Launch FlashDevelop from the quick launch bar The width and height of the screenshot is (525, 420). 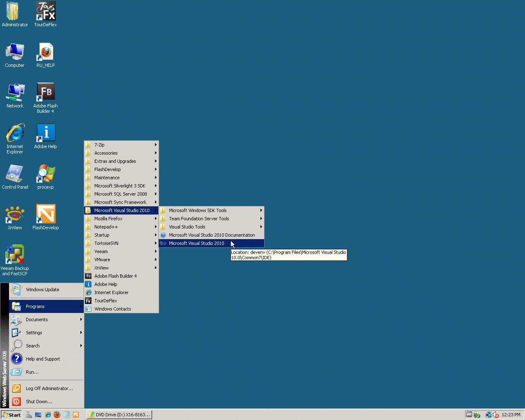[x=76, y=415]
